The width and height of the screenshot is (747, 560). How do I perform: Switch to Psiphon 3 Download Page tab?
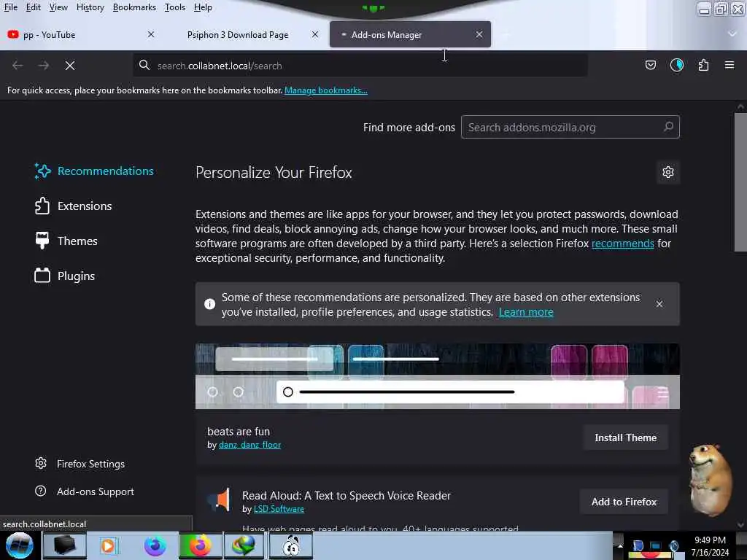click(x=245, y=34)
